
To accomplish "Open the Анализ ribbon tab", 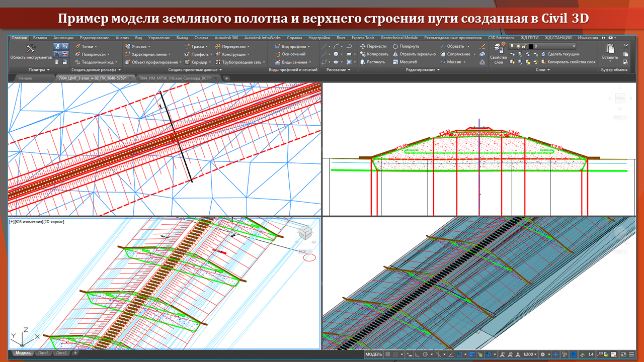I will click(122, 38).
